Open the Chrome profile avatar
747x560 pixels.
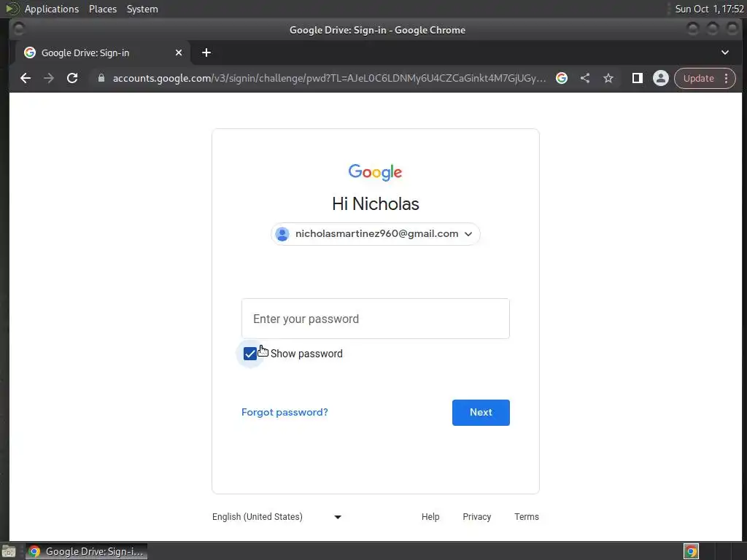pyautogui.click(x=661, y=78)
